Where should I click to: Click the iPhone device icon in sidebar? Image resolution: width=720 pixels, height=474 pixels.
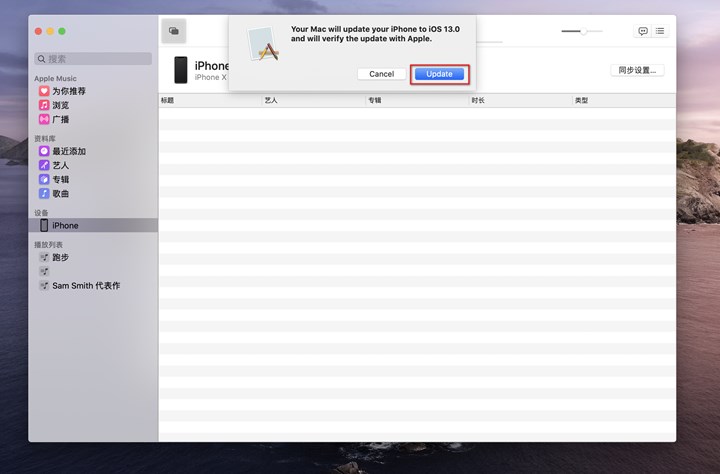coord(44,226)
